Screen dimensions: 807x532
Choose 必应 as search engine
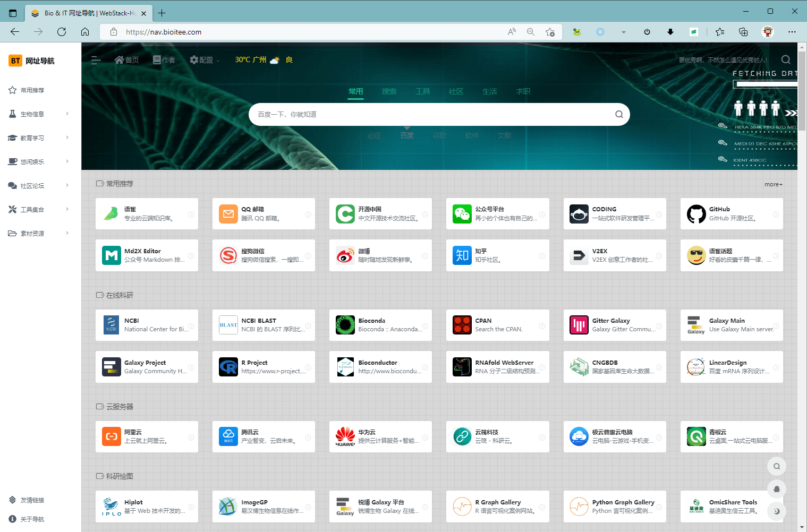pos(375,135)
